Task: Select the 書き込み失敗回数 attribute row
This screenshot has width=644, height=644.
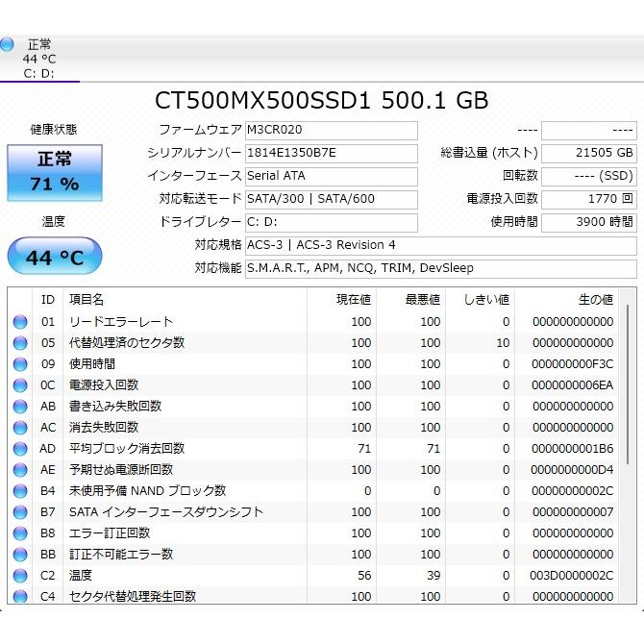Action: tap(313, 407)
